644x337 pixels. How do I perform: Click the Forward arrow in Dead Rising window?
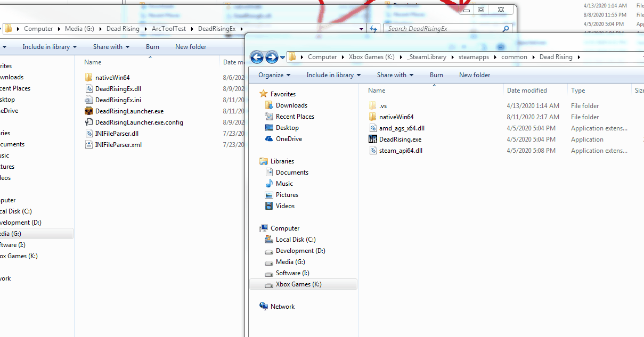[272, 57]
